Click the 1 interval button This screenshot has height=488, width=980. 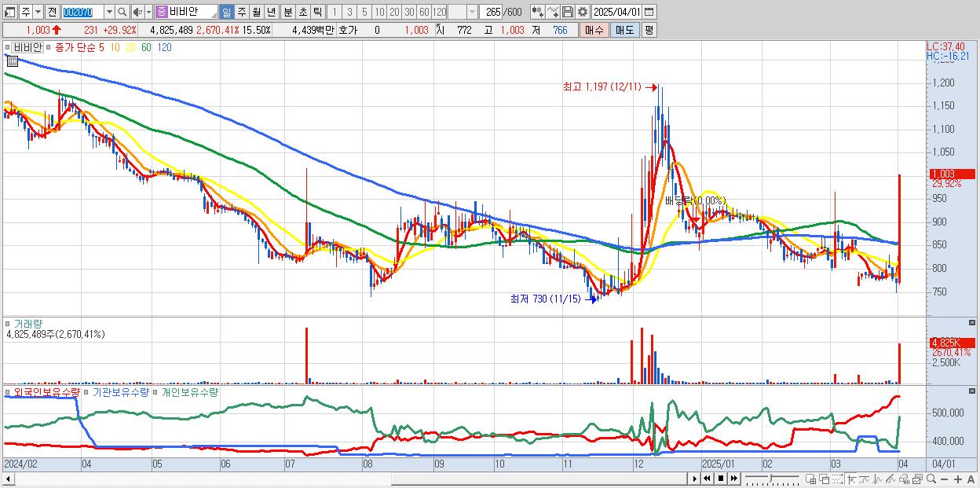pos(335,12)
